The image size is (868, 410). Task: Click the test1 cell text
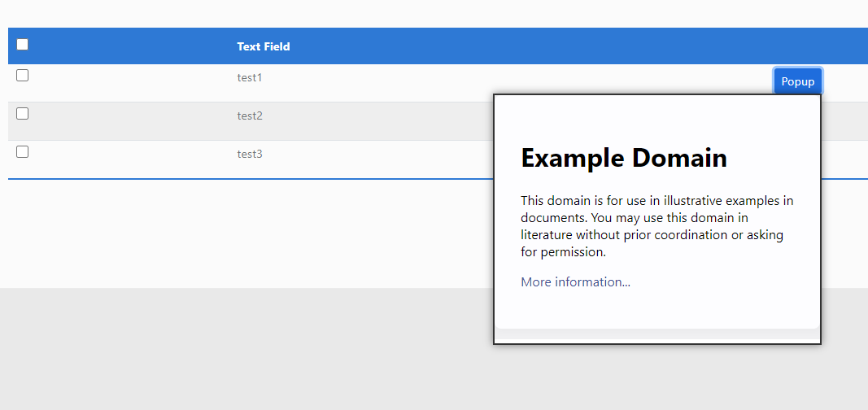click(250, 77)
